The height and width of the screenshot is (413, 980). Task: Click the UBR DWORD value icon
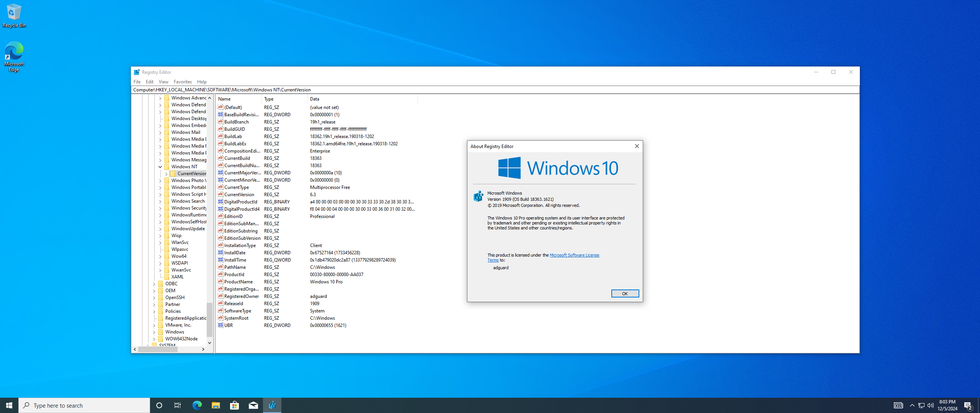click(x=220, y=325)
